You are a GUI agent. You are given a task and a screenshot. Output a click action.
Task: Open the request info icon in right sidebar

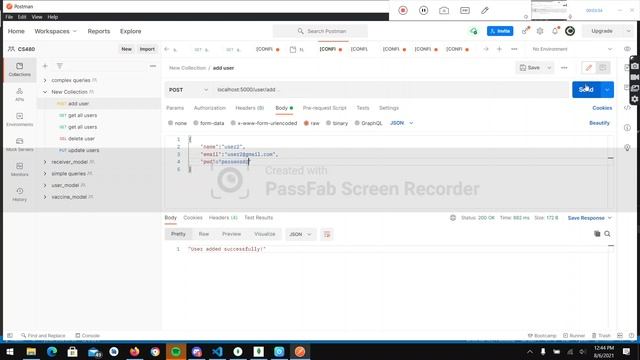(x=627, y=128)
